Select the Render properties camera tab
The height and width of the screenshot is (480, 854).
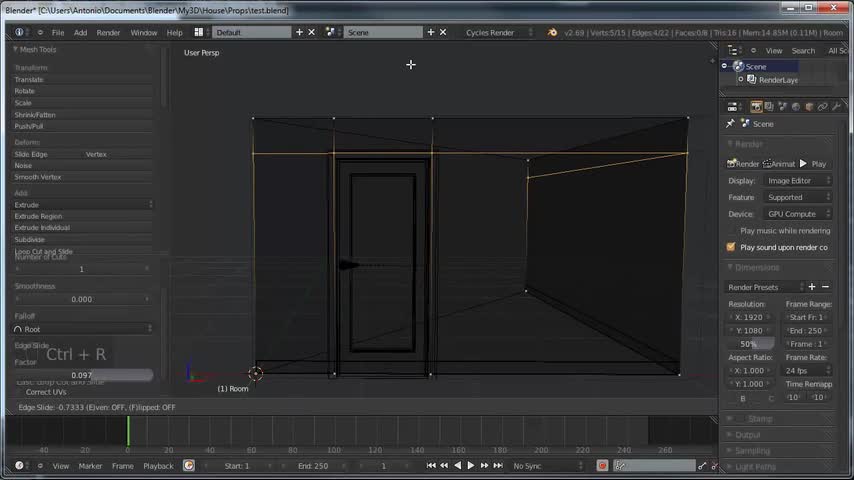click(755, 107)
